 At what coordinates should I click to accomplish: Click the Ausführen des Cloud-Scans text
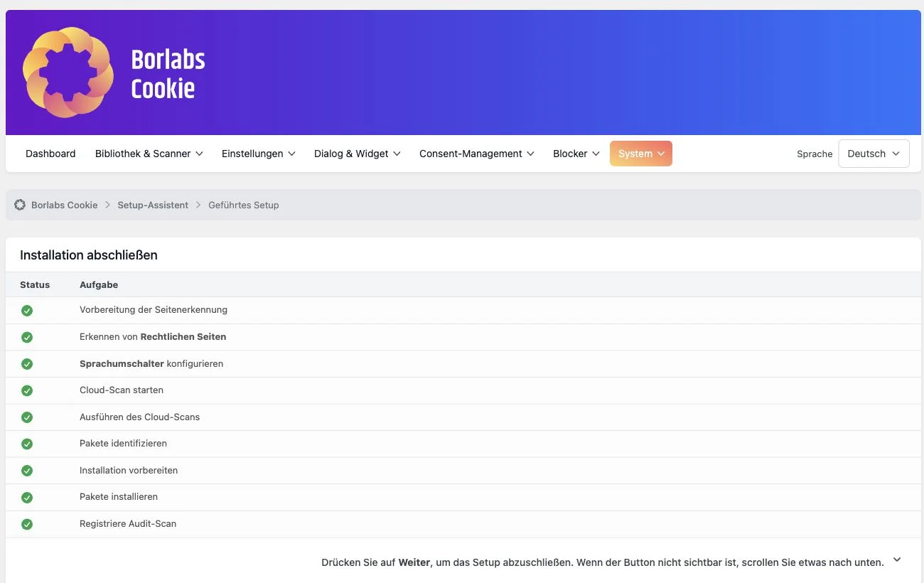pyautogui.click(x=140, y=417)
